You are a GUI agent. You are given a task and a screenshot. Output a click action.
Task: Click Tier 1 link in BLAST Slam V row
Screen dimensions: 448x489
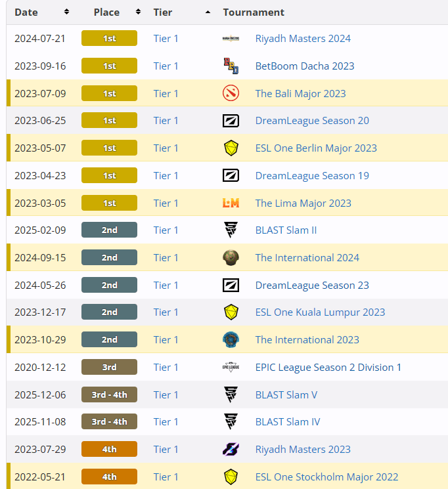pos(166,395)
